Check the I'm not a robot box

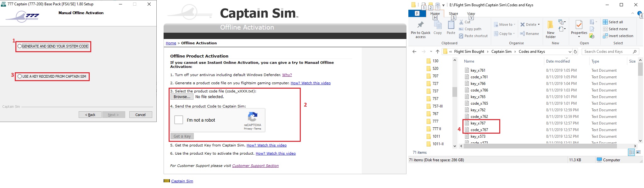[179, 120]
